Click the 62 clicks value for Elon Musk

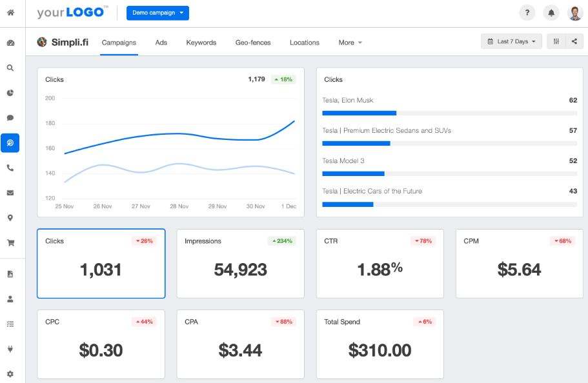pyautogui.click(x=573, y=100)
